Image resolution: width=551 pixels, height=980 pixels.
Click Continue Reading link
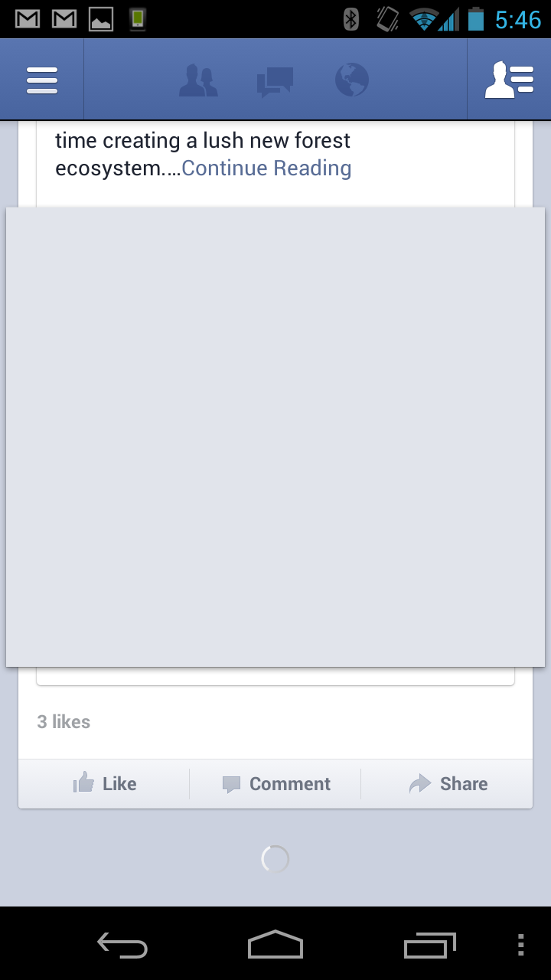coord(266,168)
